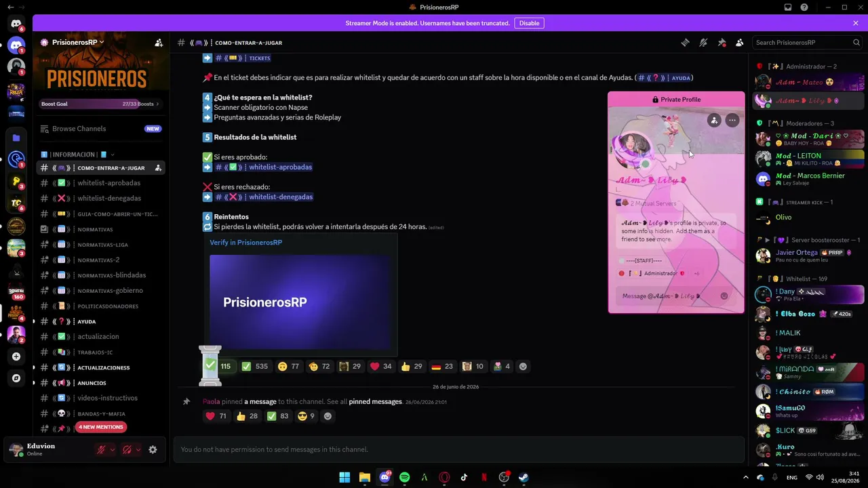Click the add friend icon on profile popup
The width and height of the screenshot is (868, 488).
click(714, 120)
